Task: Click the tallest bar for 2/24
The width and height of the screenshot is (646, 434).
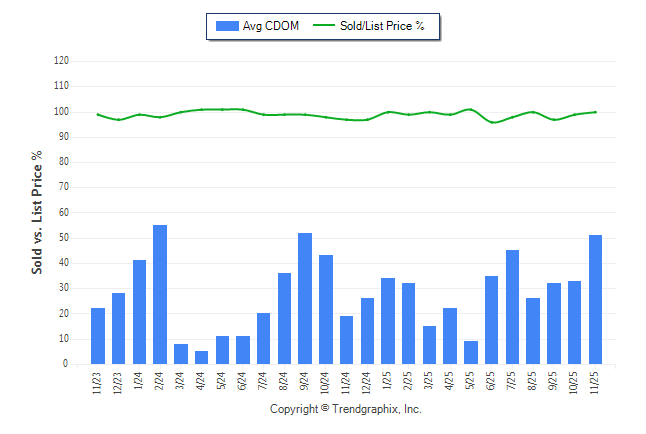Action: [x=160, y=295]
